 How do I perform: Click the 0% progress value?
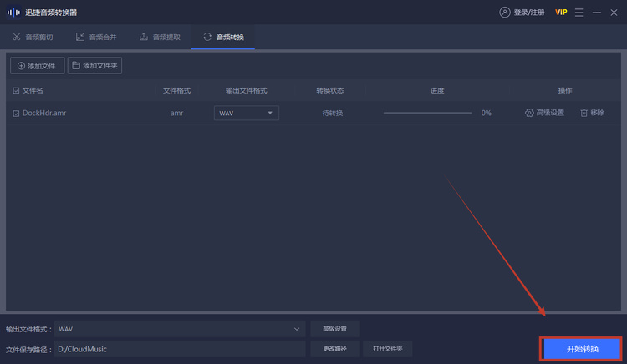(487, 113)
